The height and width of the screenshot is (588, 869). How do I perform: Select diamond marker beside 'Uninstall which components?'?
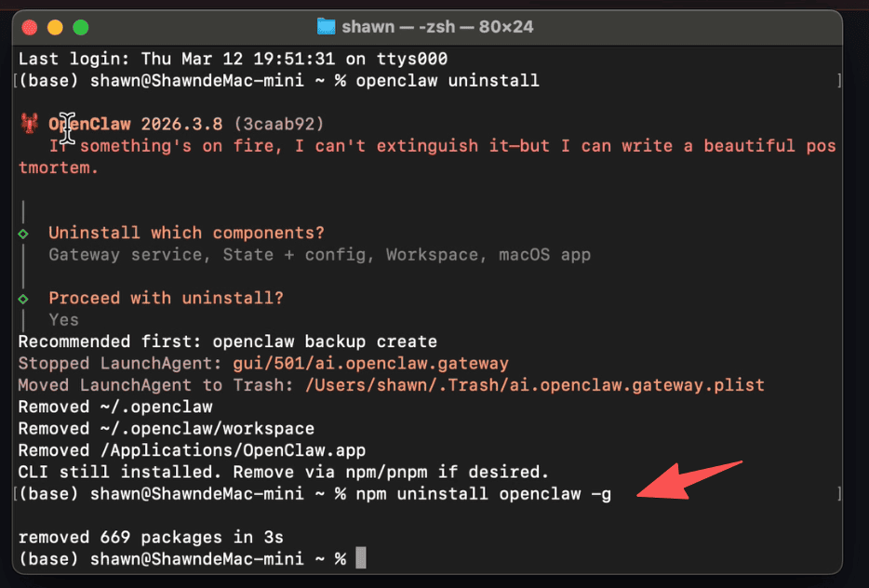24,234
